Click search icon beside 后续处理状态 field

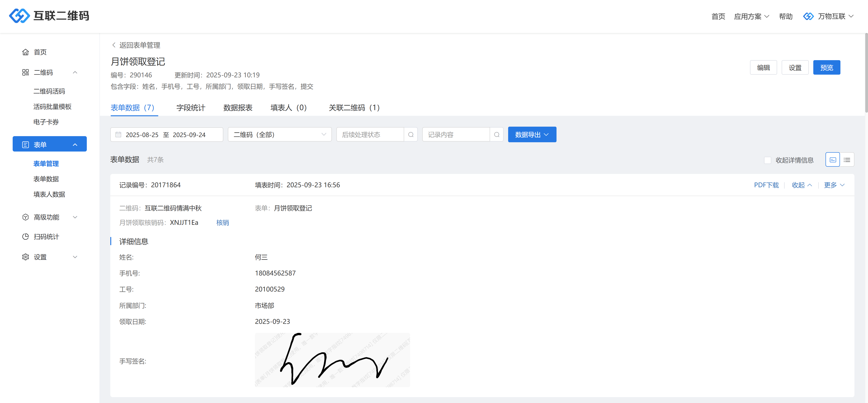click(410, 135)
